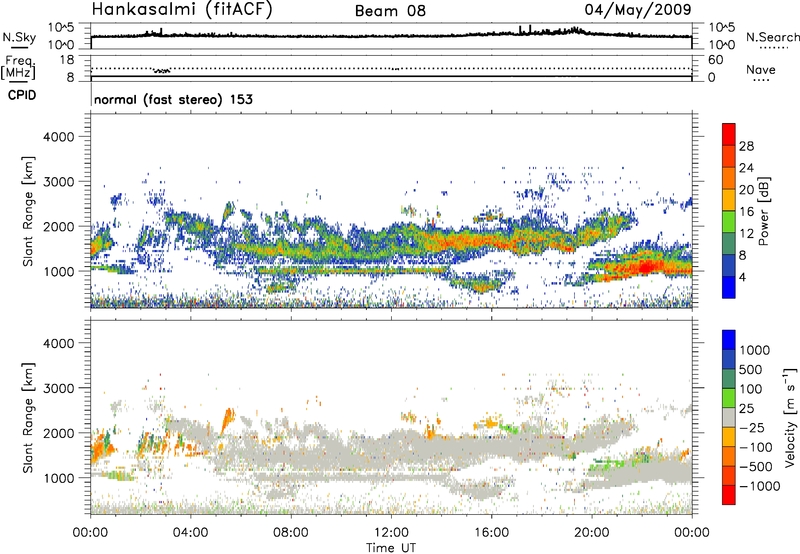Click the light green segment of Power color bar
The image size is (800, 554).
click(729, 222)
